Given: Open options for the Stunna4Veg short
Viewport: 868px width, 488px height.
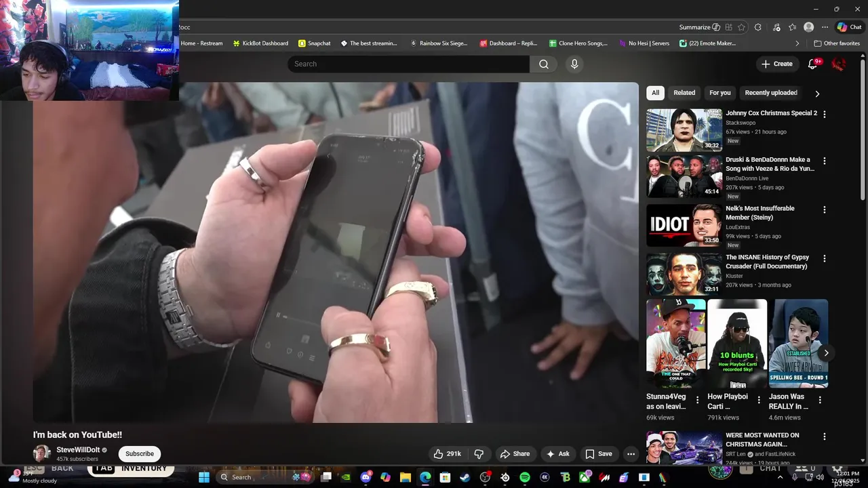Looking at the screenshot, I should (698, 400).
